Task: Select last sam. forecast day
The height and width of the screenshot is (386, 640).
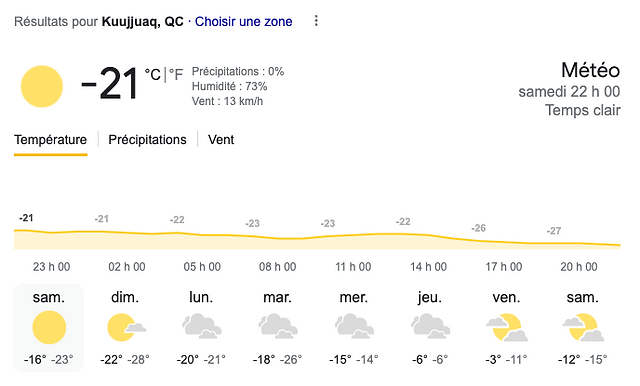Action: point(582,328)
